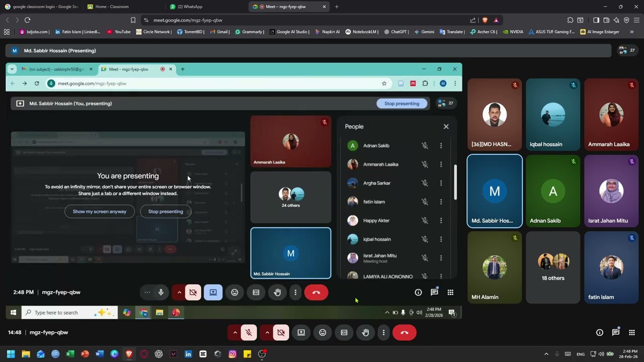The width and height of the screenshot is (644, 362).
Task: Open Instagram icon on Windows taskbar
Action: click(232, 354)
